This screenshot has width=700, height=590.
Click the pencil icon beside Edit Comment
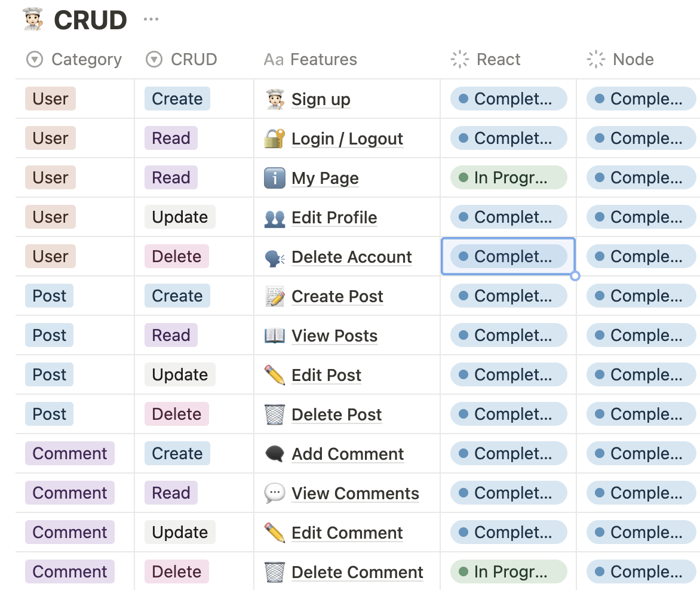[x=275, y=532]
